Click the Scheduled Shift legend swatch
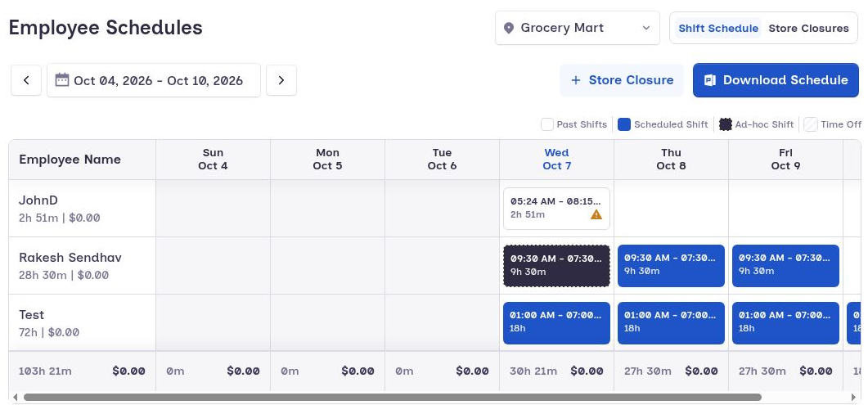This screenshot has width=868, height=405. [624, 124]
